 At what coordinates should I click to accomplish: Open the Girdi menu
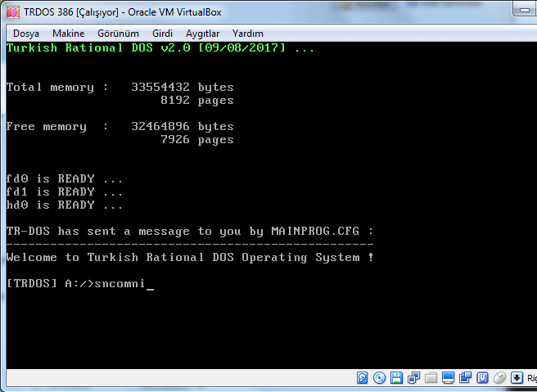(162, 34)
